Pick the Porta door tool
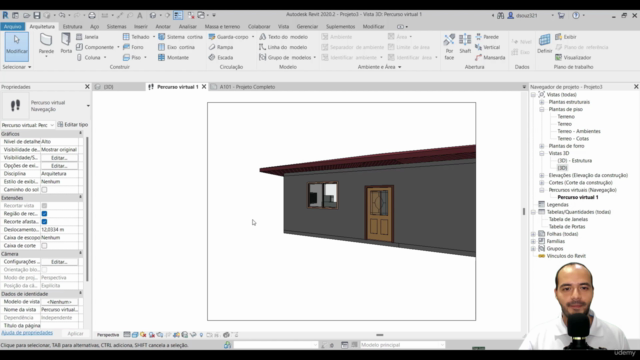Screen dimensions: 640x360 click(x=66, y=43)
